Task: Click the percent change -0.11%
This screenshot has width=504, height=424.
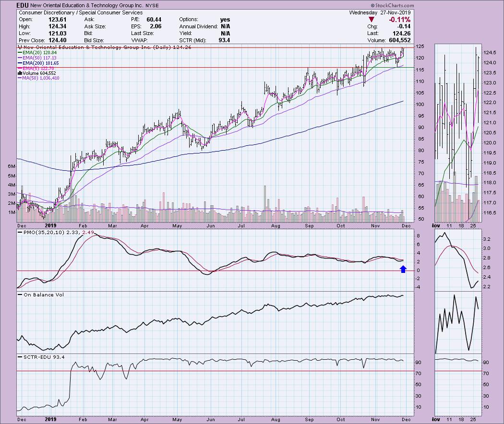Action: point(399,20)
